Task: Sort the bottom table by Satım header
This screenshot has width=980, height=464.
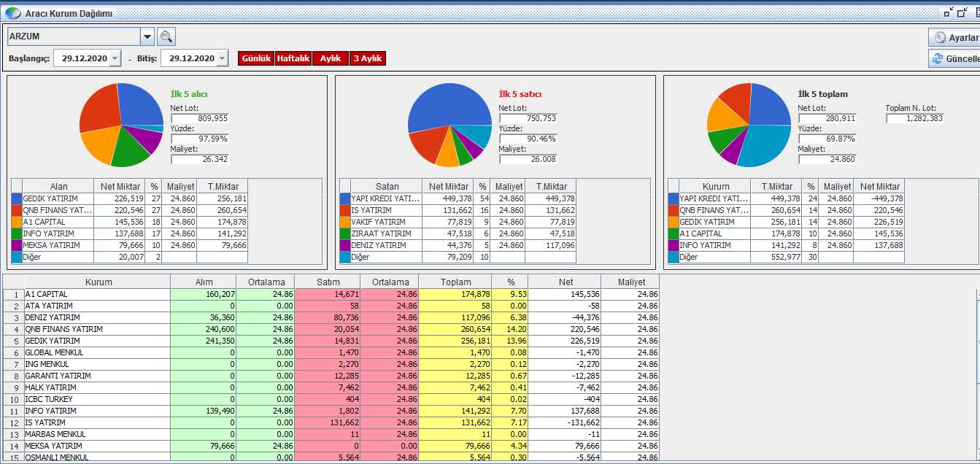Action: [x=328, y=282]
